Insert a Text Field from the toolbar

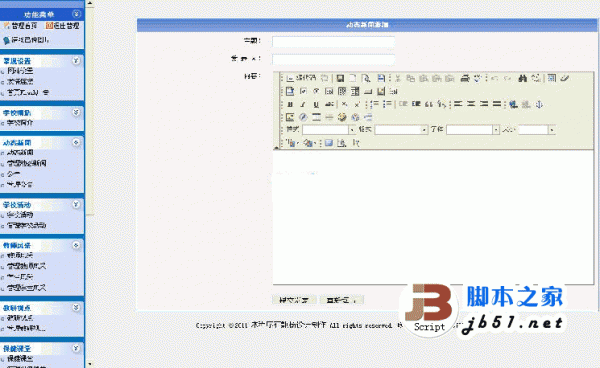pyautogui.click(x=329, y=91)
